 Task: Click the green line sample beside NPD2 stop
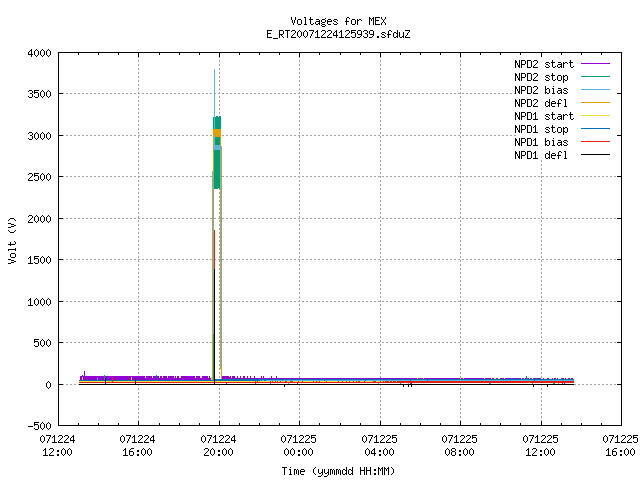[595, 76]
